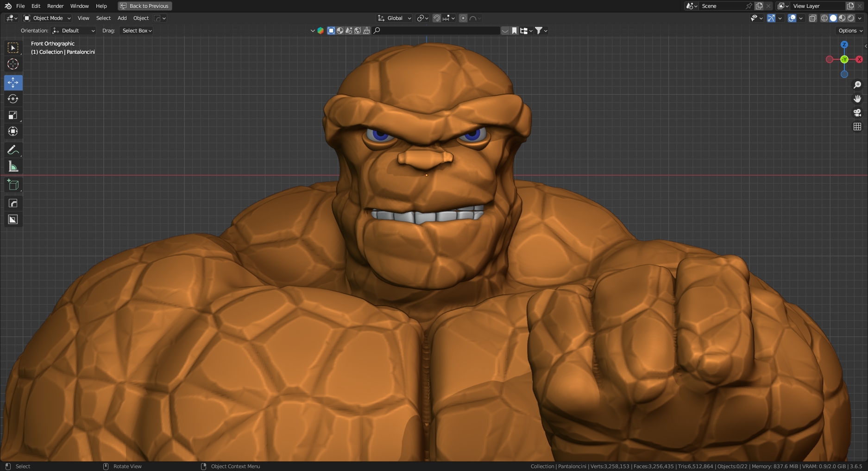The height and width of the screenshot is (471, 868).
Task: Click the Zoom view magnifier icon
Action: 857,85
